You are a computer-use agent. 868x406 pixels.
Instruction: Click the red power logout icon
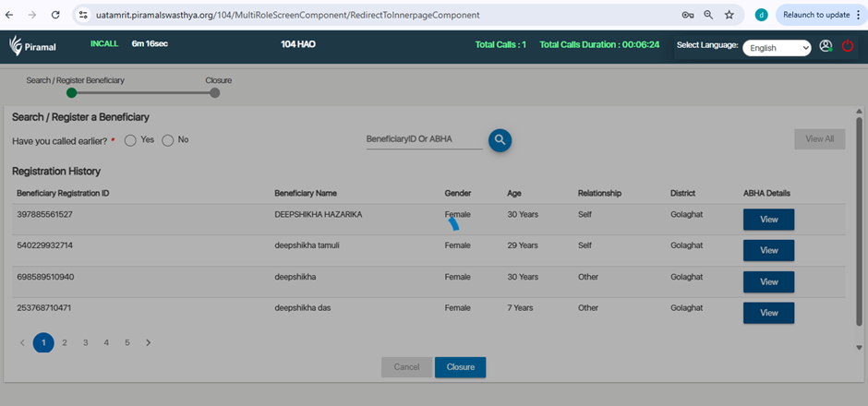pyautogui.click(x=848, y=46)
